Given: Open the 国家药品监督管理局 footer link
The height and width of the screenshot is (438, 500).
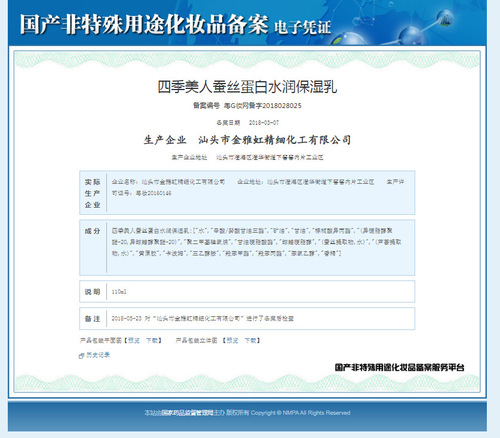Looking at the screenshot, I should click(187, 413).
